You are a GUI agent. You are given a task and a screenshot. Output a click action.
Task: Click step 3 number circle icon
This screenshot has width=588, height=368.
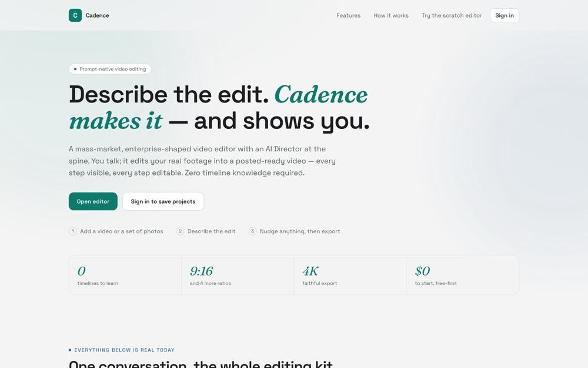pos(252,231)
